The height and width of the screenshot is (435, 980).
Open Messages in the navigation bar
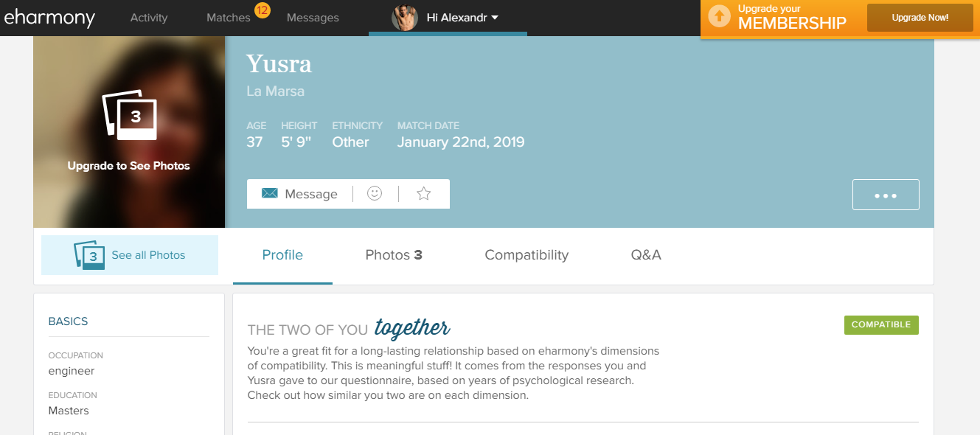click(x=313, y=18)
